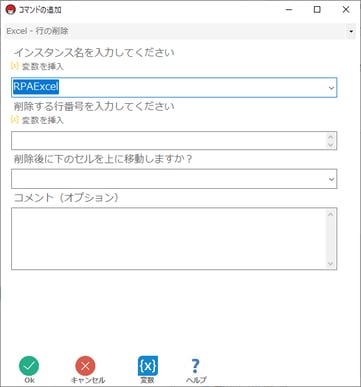Maximize the コマンドの追加 window
Image resolution: width=361 pixels, height=387 pixels.
point(317,10)
